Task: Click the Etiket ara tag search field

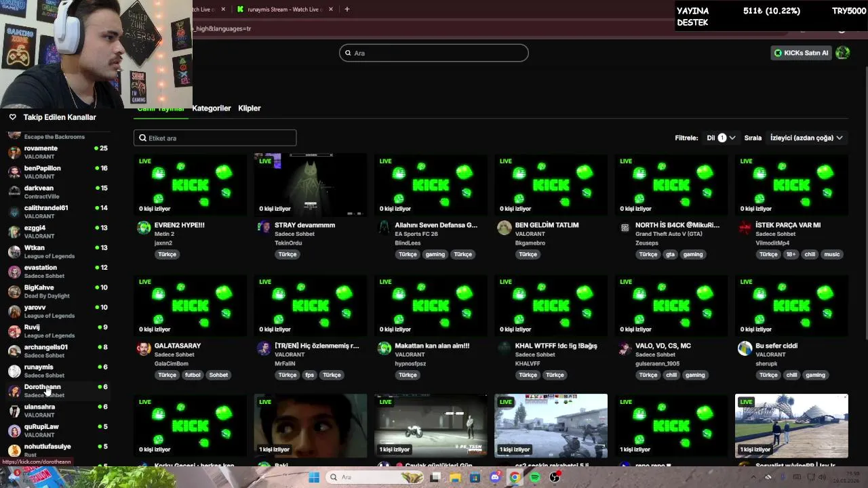Action: [215, 138]
